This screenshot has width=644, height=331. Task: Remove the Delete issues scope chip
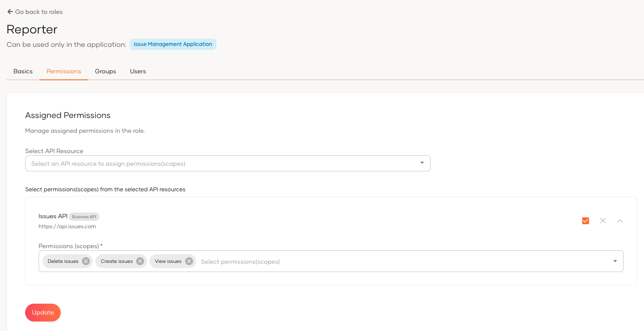86,261
